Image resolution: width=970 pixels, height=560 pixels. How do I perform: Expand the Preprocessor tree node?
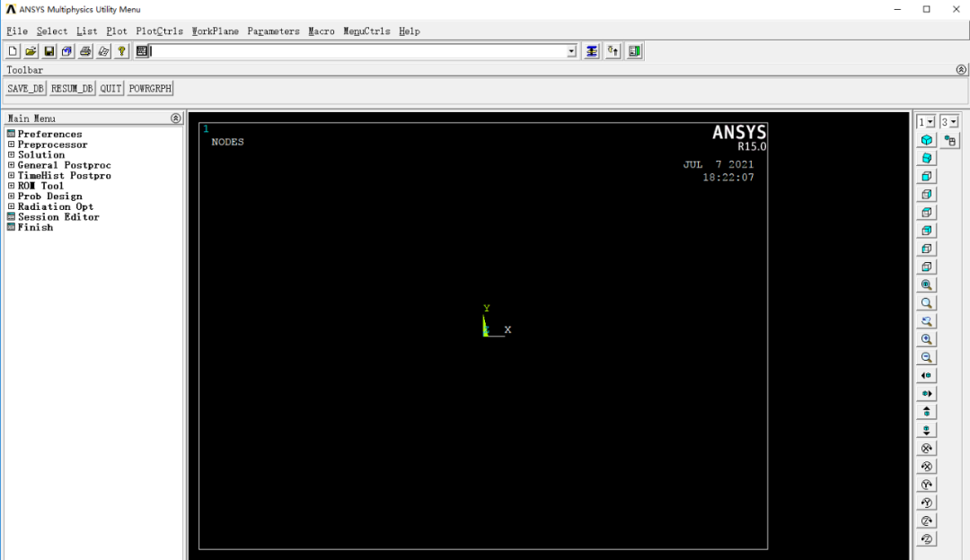11,144
